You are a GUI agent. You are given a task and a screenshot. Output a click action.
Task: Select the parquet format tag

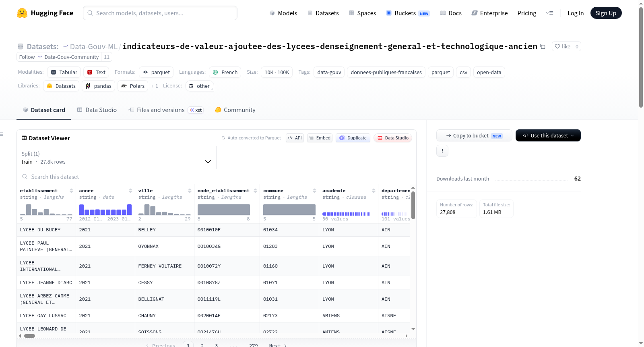coord(156,72)
